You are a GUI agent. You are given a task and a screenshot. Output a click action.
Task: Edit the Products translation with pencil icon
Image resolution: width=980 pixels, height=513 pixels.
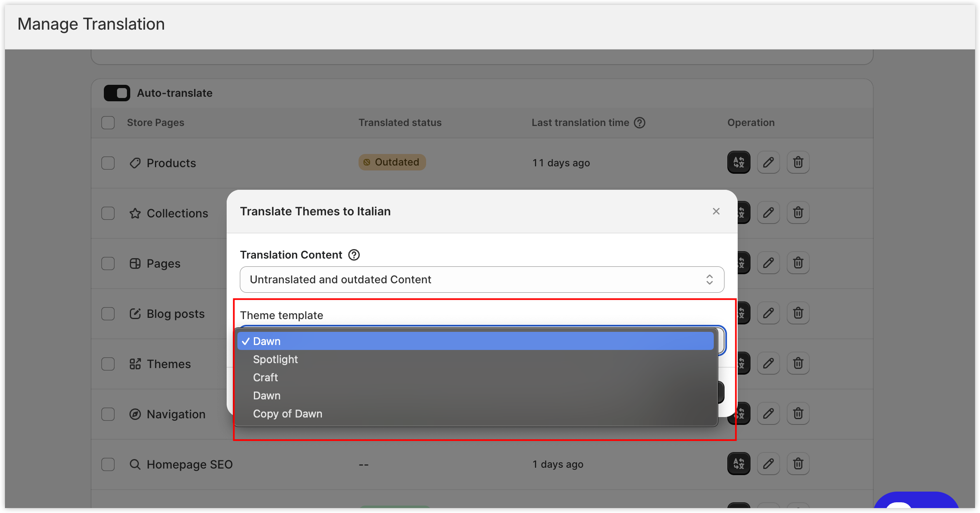768,162
